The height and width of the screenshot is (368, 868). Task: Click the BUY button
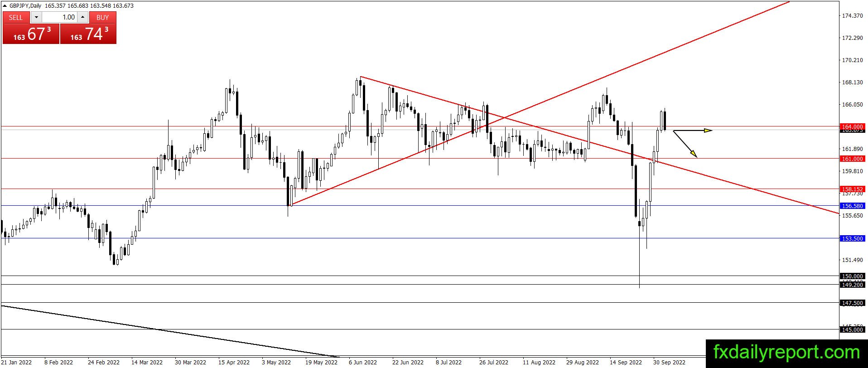point(103,17)
